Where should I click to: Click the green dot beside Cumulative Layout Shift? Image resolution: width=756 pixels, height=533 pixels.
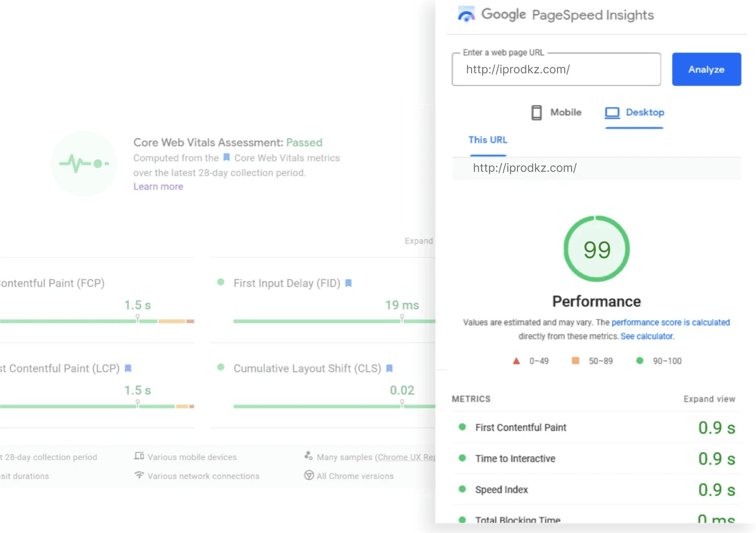tap(221, 367)
